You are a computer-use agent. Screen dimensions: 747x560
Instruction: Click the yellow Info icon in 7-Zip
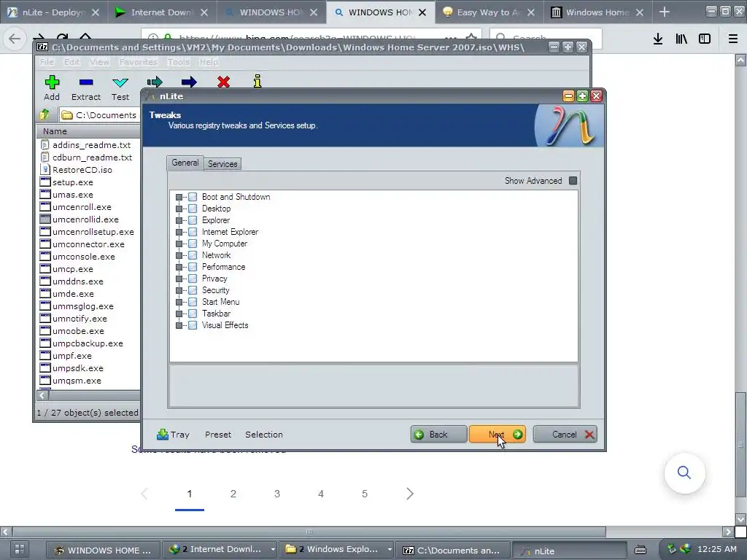(x=258, y=82)
